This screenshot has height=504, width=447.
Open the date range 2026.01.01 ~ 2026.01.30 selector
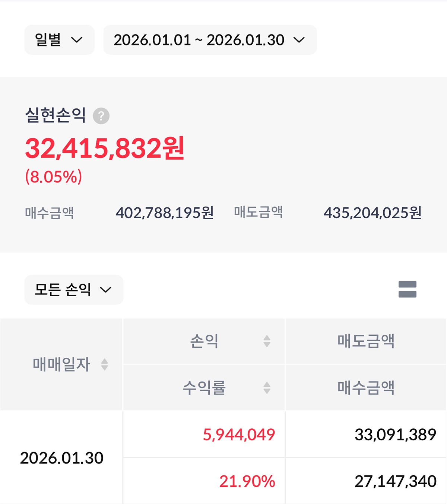point(210,40)
